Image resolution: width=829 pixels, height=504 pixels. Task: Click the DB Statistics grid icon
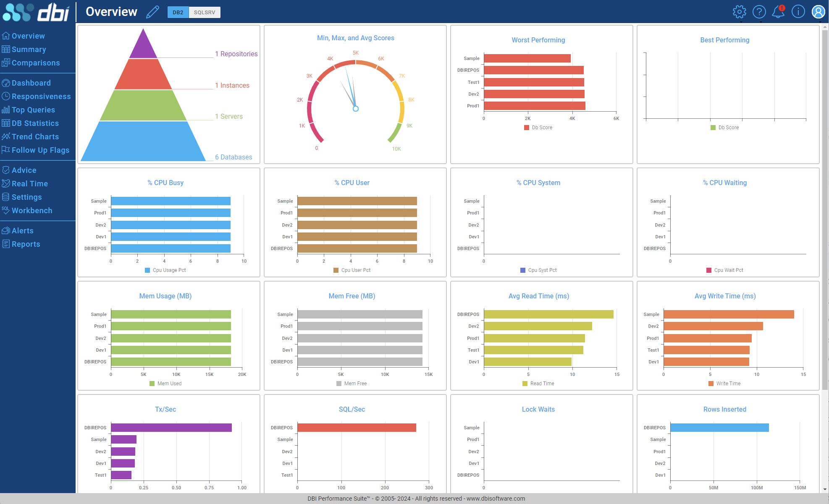tap(5, 123)
